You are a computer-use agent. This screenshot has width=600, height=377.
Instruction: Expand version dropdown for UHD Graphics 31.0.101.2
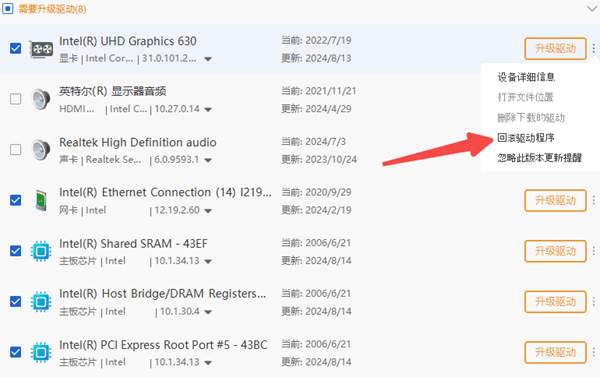point(208,59)
